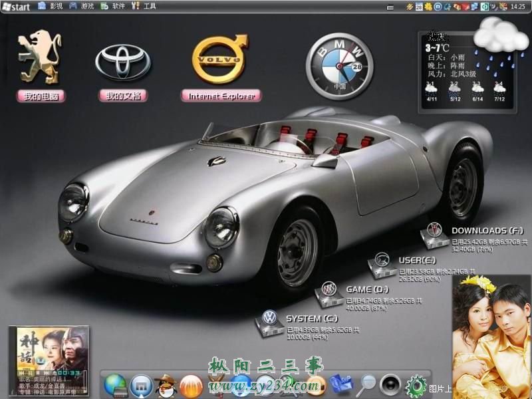
Task: Open the Toyota logo 我的文档 icon
Action: click(x=123, y=63)
